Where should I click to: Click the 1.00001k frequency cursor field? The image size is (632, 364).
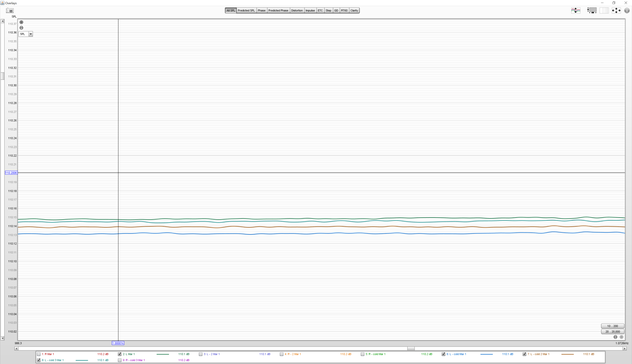point(118,343)
